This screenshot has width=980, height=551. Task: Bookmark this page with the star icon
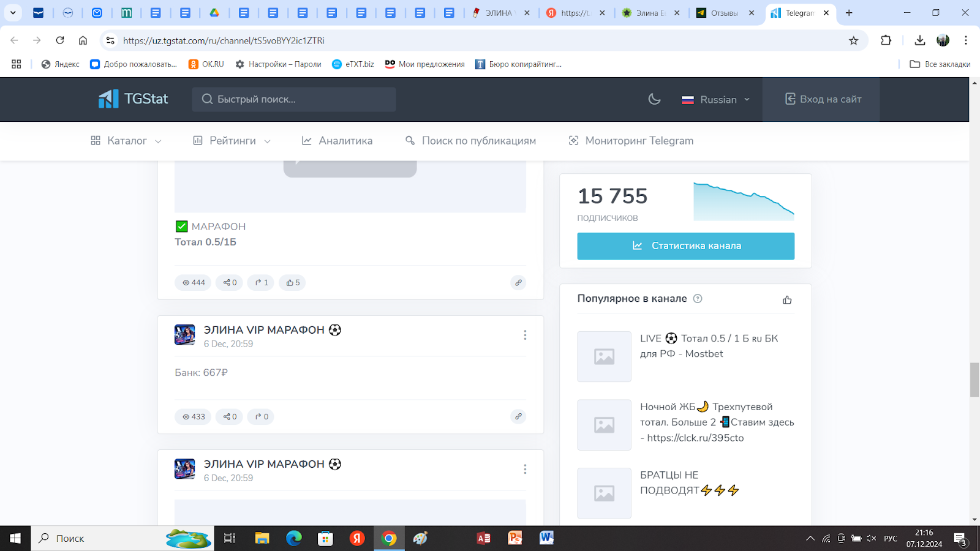[x=853, y=40]
